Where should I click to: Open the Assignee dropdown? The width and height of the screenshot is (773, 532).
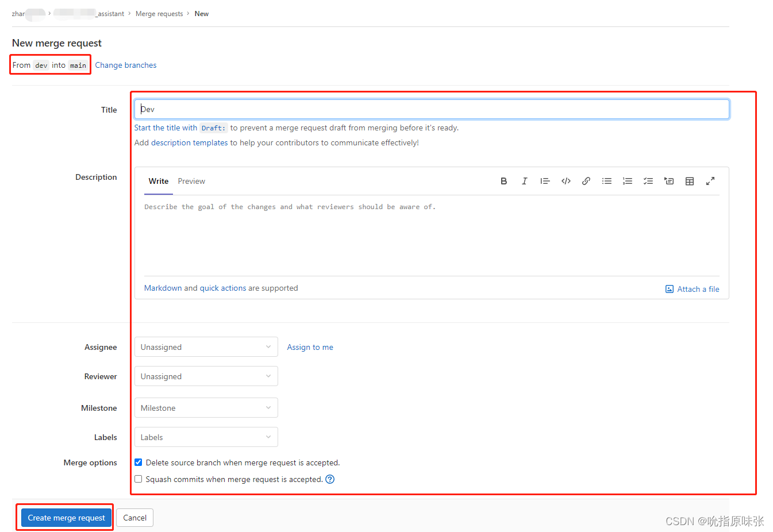(205, 346)
